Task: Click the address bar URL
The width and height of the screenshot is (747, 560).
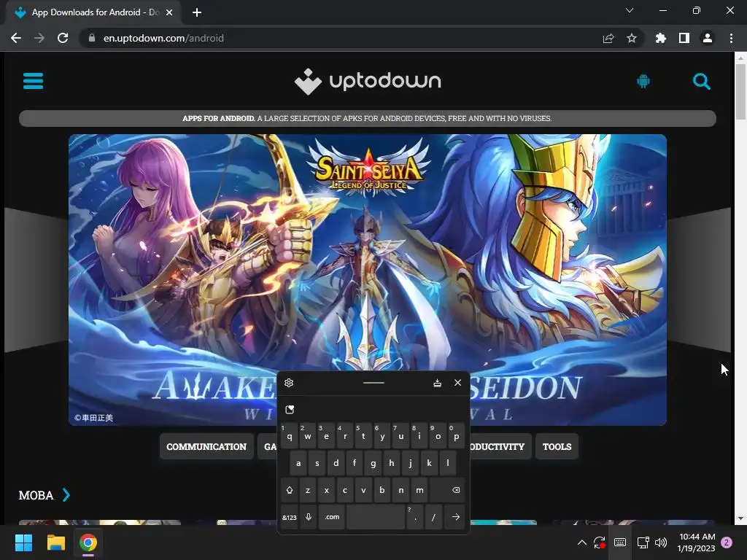Action: point(163,38)
